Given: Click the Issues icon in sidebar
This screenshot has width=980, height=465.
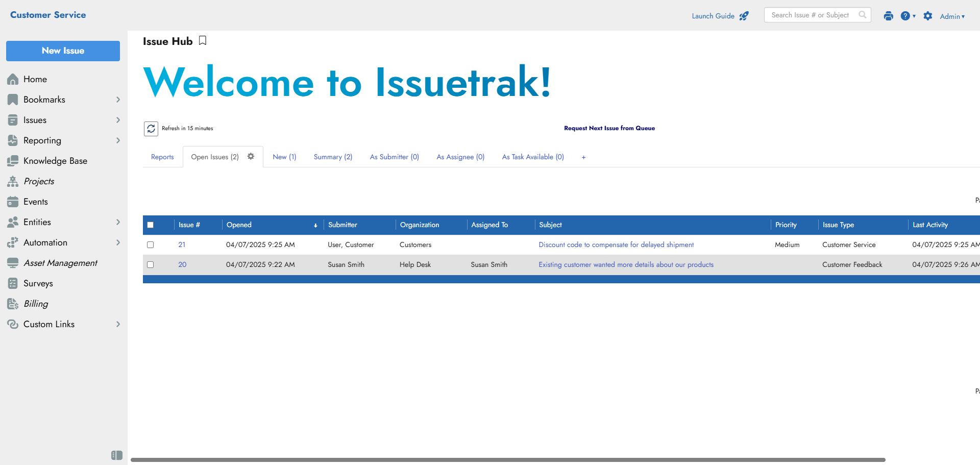Looking at the screenshot, I should 13,120.
